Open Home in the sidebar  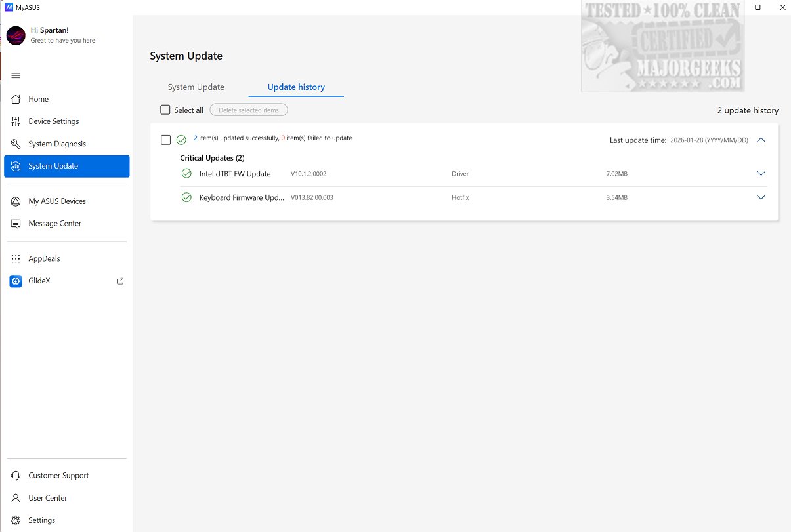pos(66,99)
